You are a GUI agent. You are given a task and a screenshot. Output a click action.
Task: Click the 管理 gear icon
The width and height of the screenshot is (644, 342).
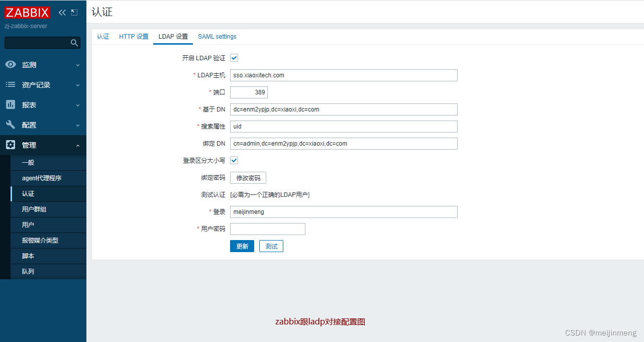[x=11, y=145]
